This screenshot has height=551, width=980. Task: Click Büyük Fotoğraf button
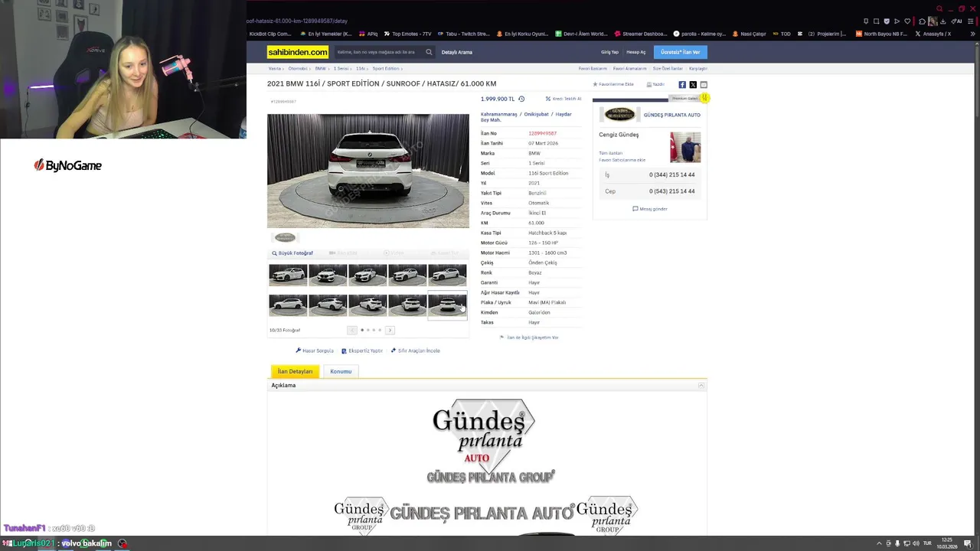point(292,253)
